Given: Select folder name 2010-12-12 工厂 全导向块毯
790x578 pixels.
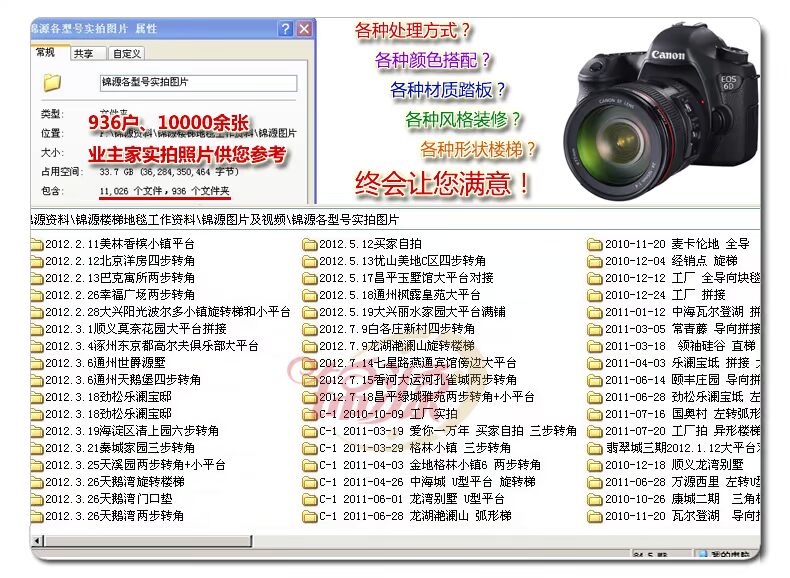Looking at the screenshot, I should click(x=682, y=278).
